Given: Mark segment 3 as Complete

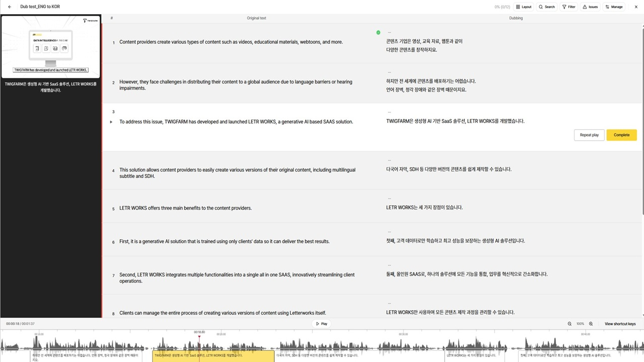Looking at the screenshot, I should (621, 135).
